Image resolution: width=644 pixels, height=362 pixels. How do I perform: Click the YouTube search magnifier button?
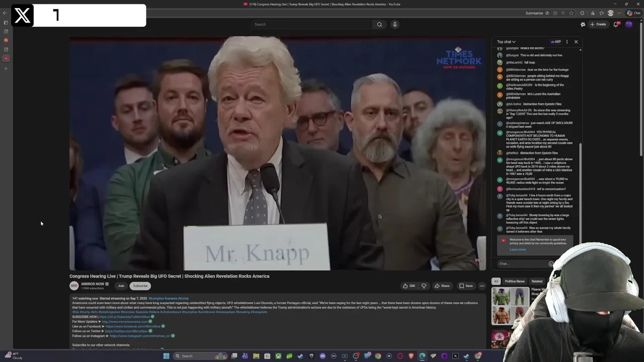tap(379, 24)
